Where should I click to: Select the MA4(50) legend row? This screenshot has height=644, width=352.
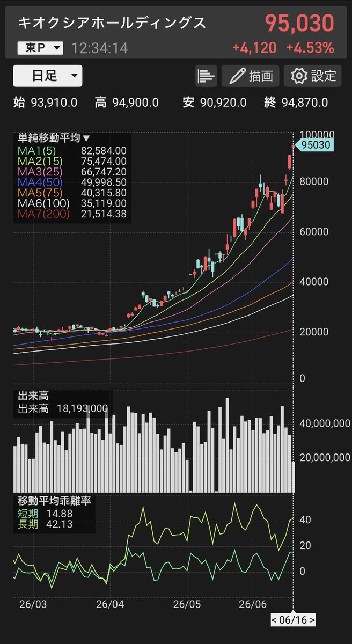pyautogui.click(x=72, y=182)
